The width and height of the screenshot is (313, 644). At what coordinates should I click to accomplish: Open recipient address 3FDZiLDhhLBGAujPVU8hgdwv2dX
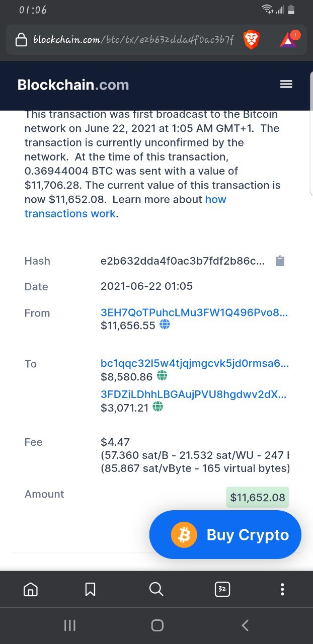click(194, 395)
